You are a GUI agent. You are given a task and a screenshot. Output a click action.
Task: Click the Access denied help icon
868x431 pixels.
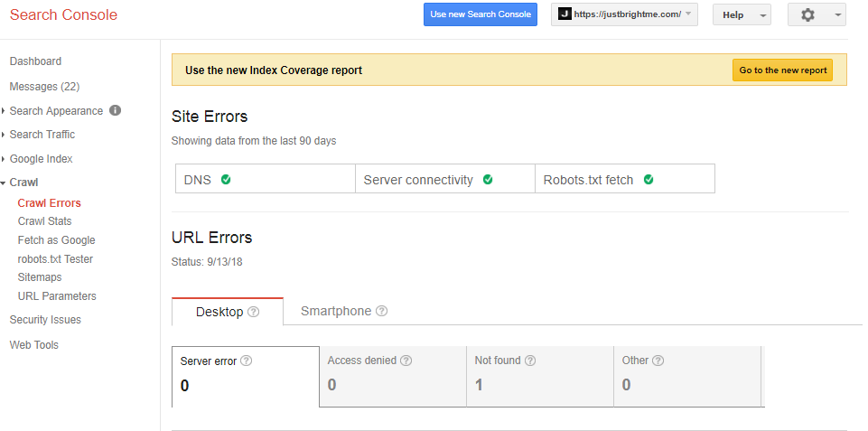pyautogui.click(x=406, y=361)
